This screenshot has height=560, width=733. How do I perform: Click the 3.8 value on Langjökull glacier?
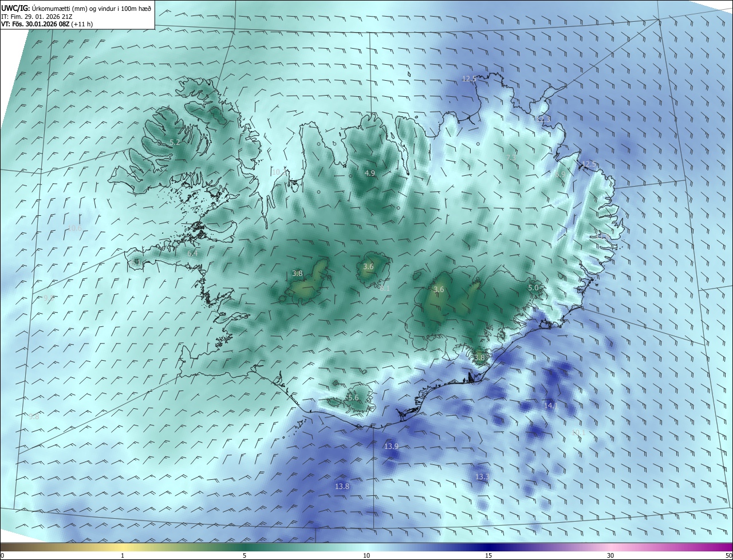[x=297, y=274]
